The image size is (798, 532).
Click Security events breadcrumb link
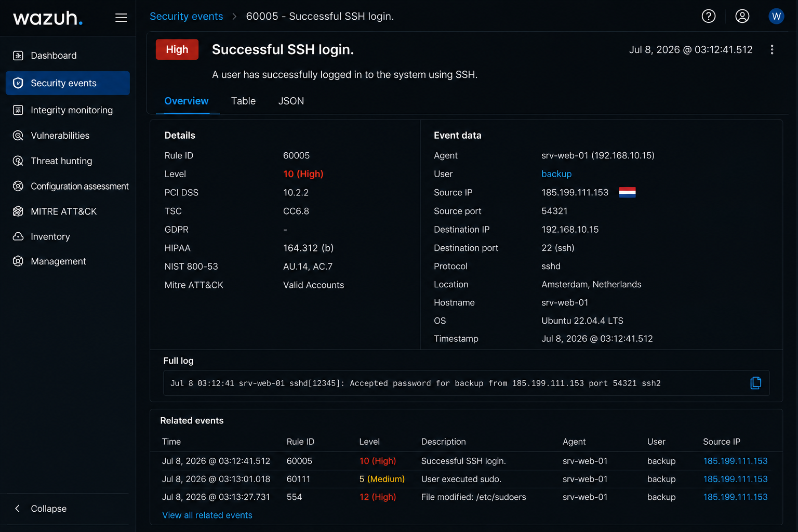tap(187, 16)
